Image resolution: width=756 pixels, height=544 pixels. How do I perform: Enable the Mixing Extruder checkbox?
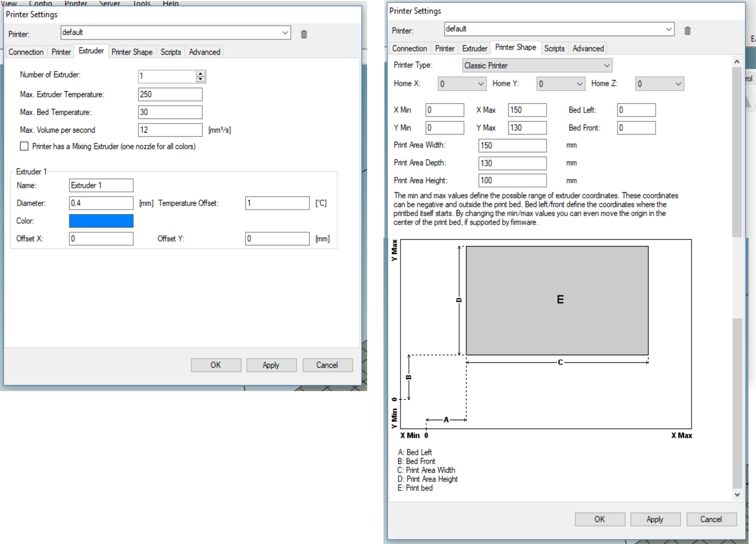24,146
